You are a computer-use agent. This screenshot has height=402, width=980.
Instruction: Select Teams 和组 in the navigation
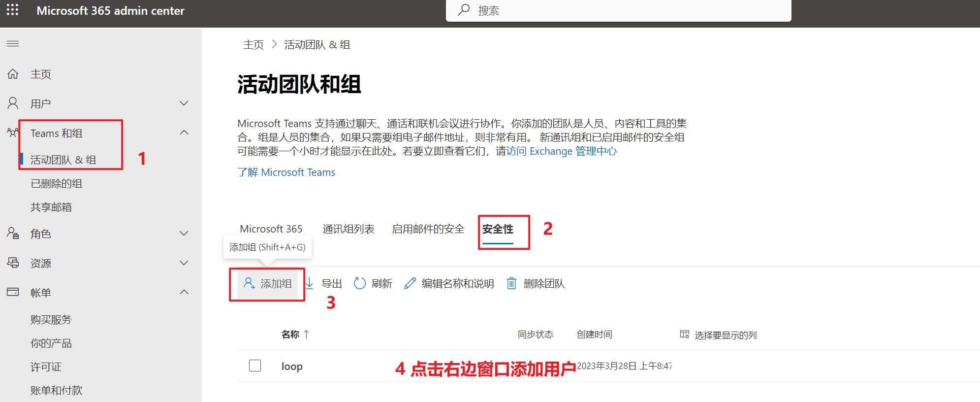pos(57,134)
